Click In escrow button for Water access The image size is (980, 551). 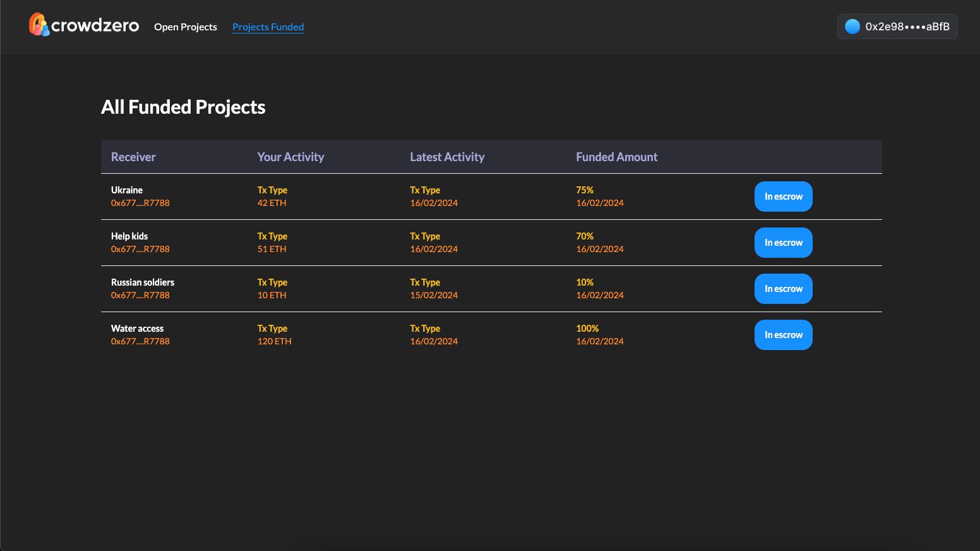(x=784, y=335)
